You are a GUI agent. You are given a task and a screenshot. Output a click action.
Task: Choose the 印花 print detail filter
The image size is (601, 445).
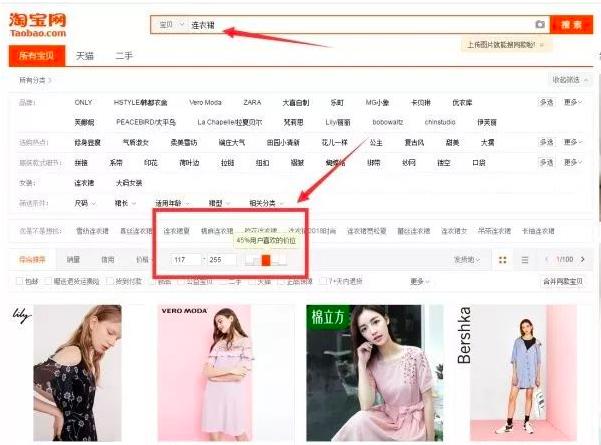point(151,163)
